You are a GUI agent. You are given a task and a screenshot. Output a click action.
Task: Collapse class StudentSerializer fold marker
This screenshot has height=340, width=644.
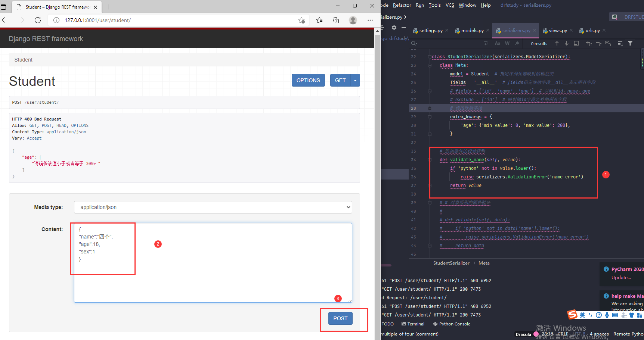point(430,57)
